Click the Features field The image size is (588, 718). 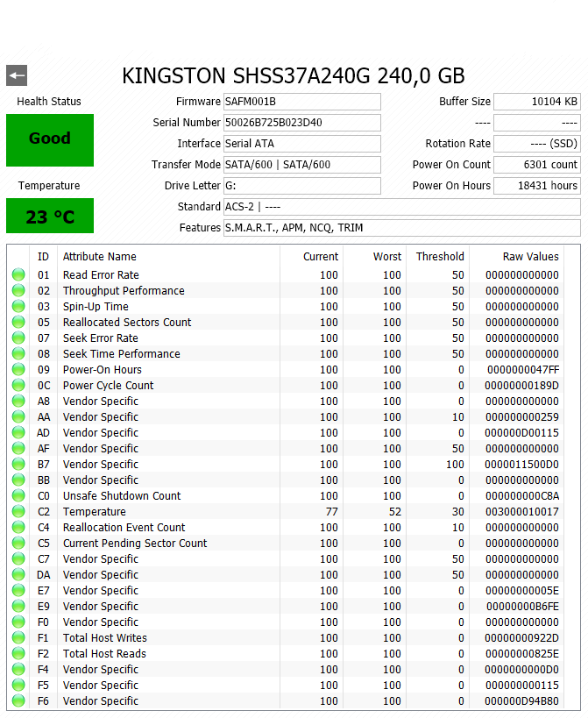[401, 228]
